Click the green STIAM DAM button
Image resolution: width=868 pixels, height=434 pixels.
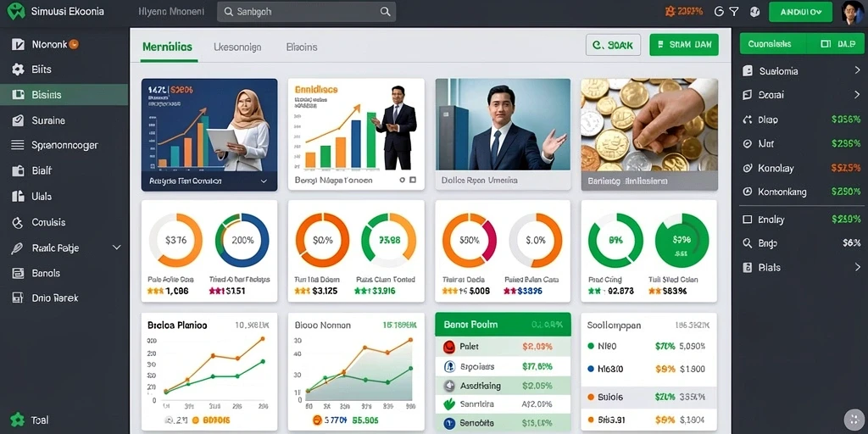coord(684,46)
